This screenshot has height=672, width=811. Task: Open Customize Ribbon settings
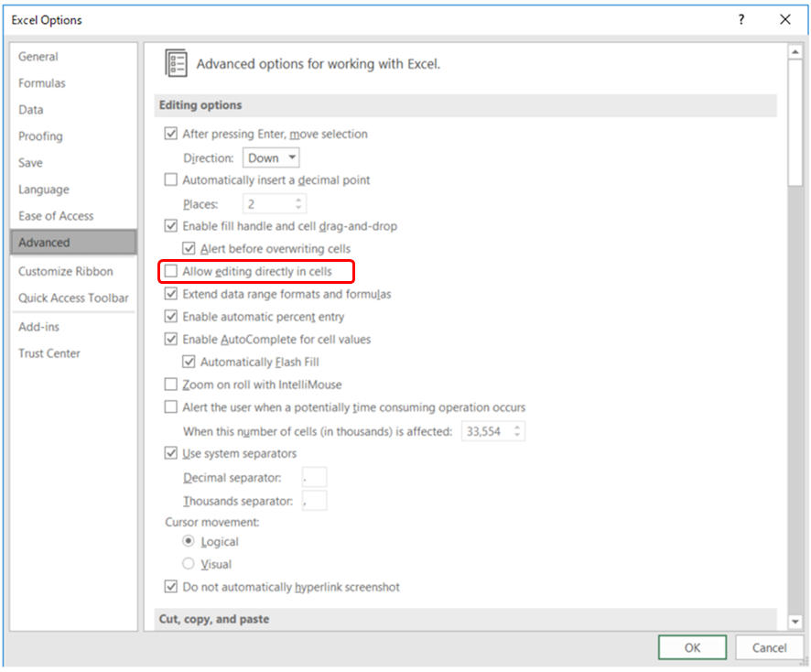pyautogui.click(x=66, y=271)
